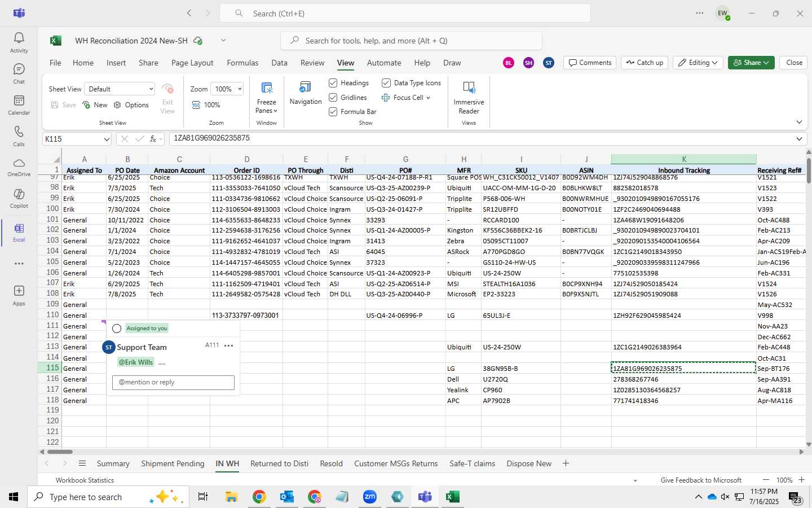Viewport: 812px width, 508px height.
Task: Open Calls in Teams sidebar
Action: point(19,136)
